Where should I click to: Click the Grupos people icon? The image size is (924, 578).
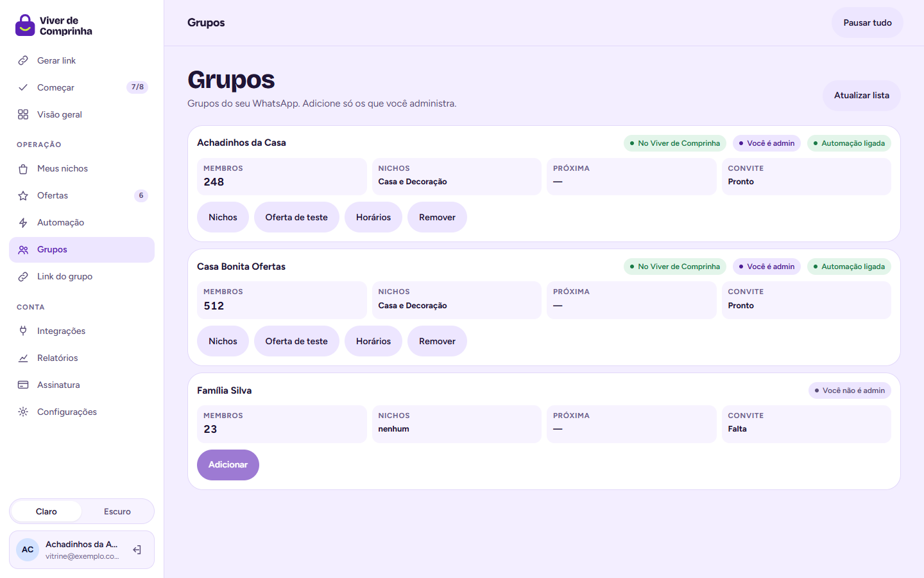[23, 250]
